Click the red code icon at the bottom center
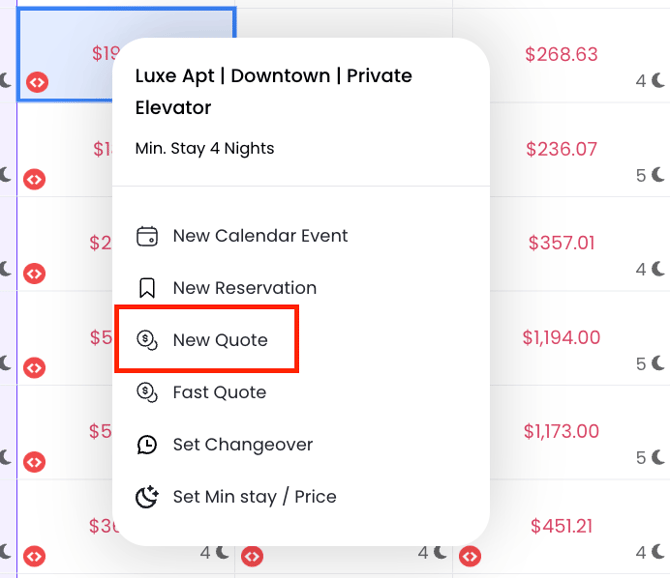This screenshot has height=578, width=670. [252, 555]
